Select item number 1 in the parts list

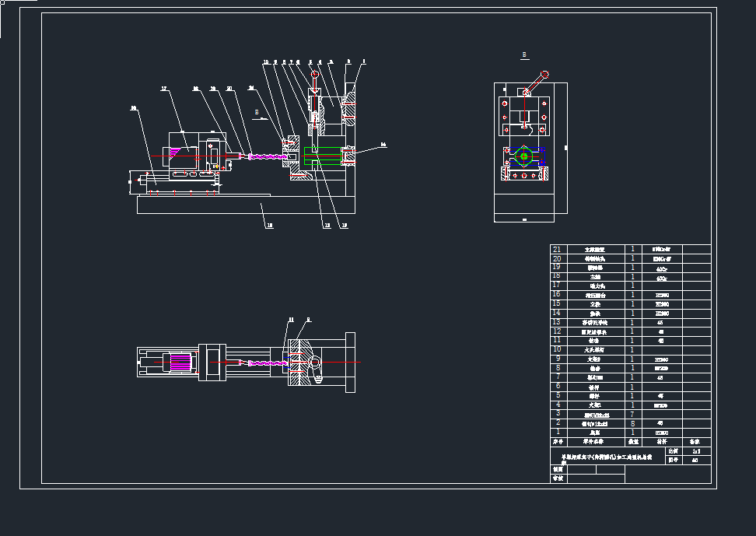[x=556, y=432]
